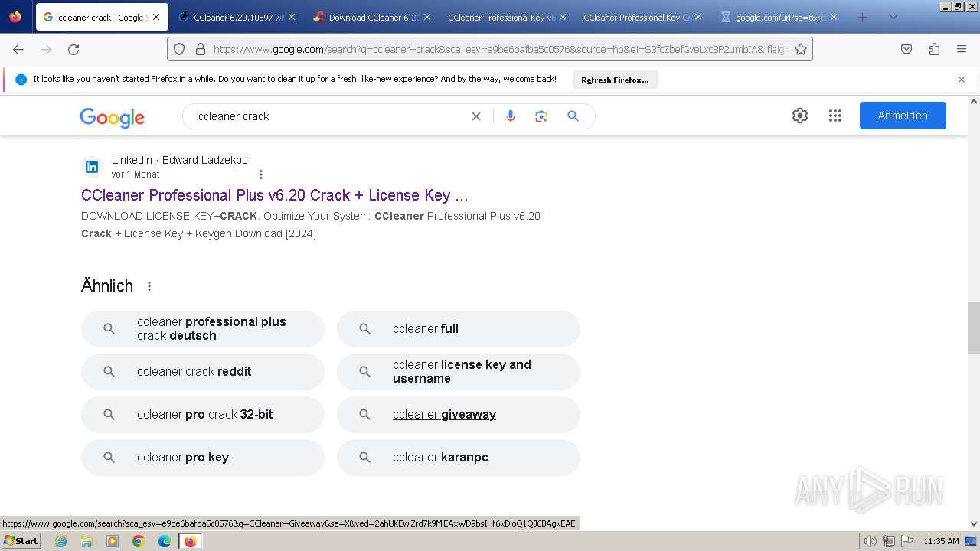This screenshot has width=980, height=551.
Task: Launch Edge from the taskbar
Action: (165, 541)
